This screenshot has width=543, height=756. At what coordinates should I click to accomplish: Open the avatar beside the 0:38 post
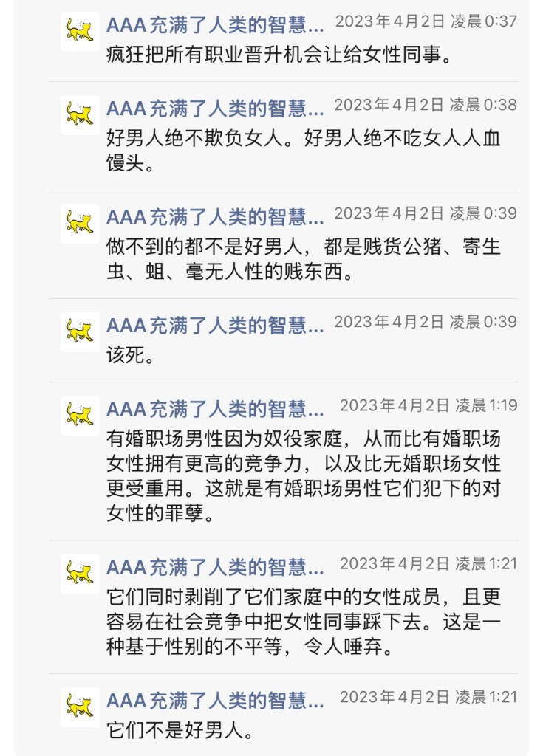click(x=80, y=114)
